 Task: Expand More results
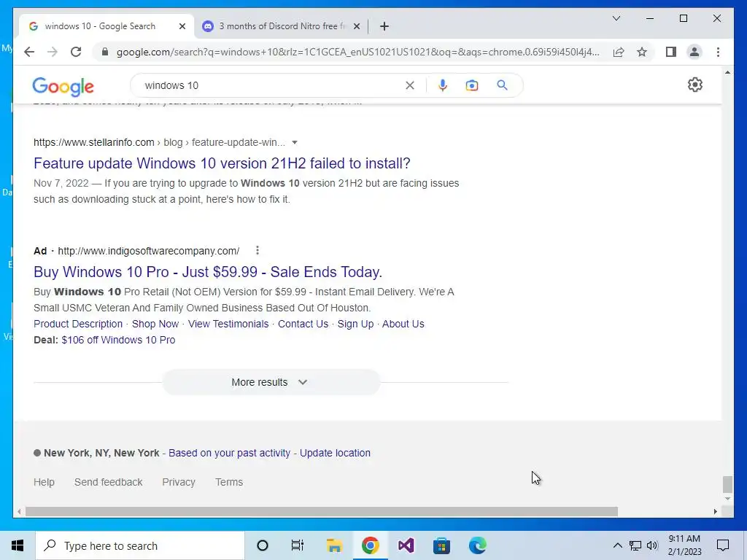[x=271, y=382]
